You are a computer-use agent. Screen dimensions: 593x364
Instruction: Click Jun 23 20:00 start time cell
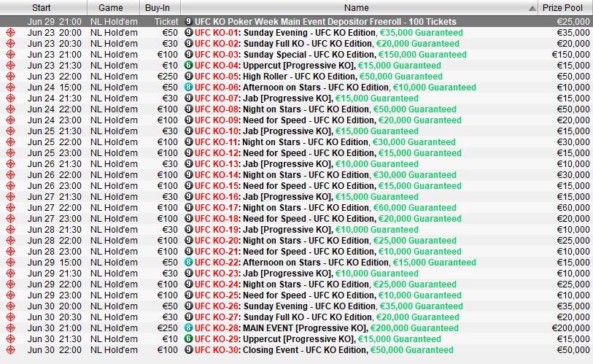point(54,33)
